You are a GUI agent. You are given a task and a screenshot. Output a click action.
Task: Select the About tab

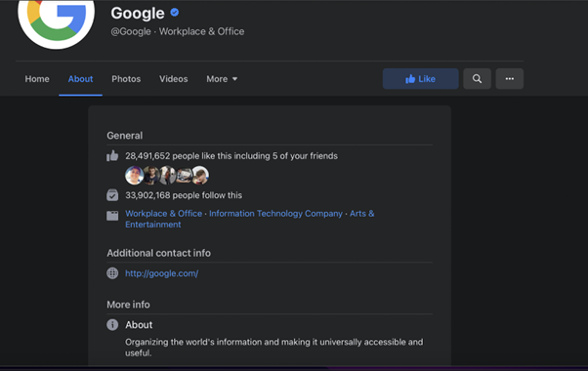click(x=80, y=79)
